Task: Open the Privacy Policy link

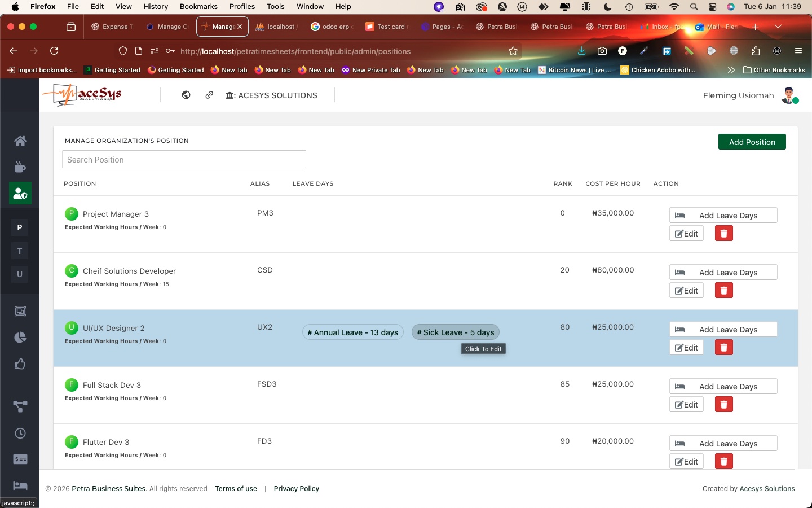Action: coord(296,489)
